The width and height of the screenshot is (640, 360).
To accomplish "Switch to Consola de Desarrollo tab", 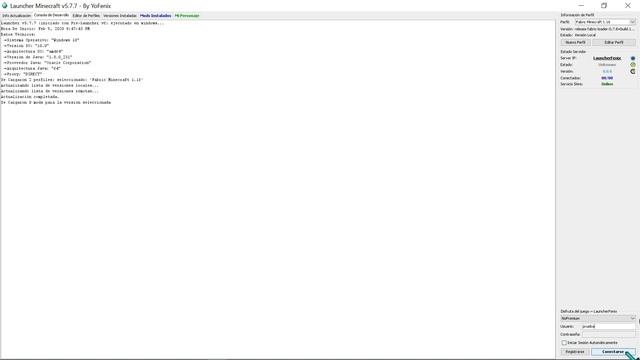I will [x=51, y=15].
